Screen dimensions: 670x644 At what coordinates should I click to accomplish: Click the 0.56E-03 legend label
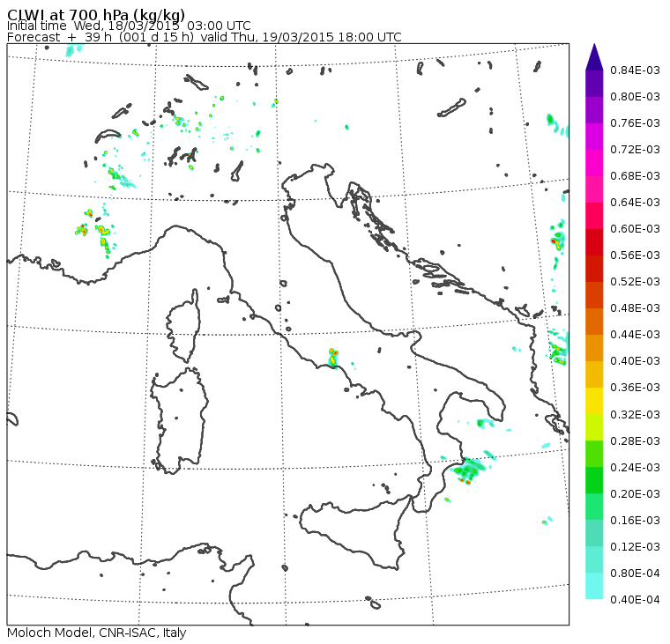[x=635, y=255]
